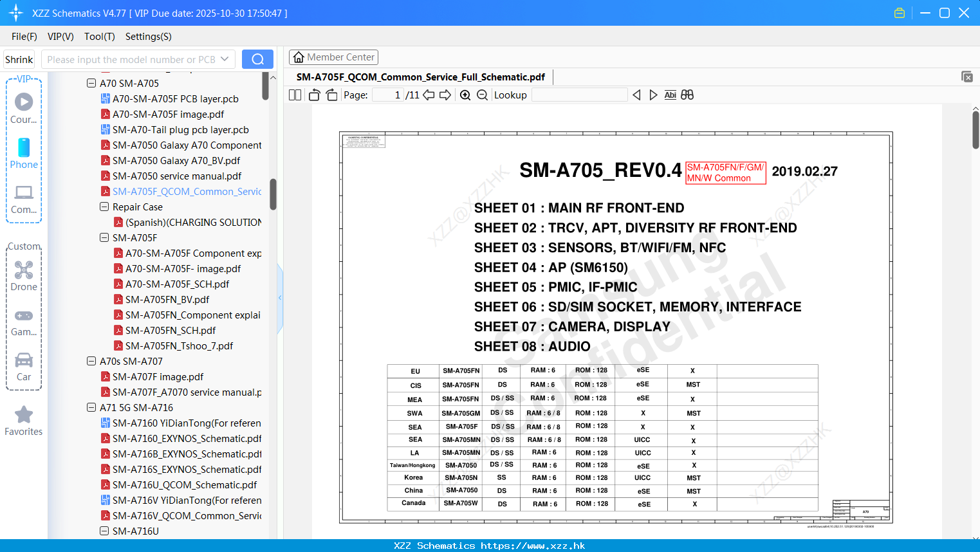Open Favorites star icon
Viewport: 980px width, 552px height.
(x=24, y=414)
